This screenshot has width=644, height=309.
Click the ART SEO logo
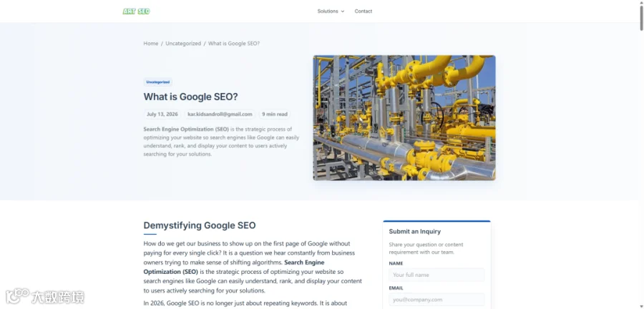tap(137, 11)
